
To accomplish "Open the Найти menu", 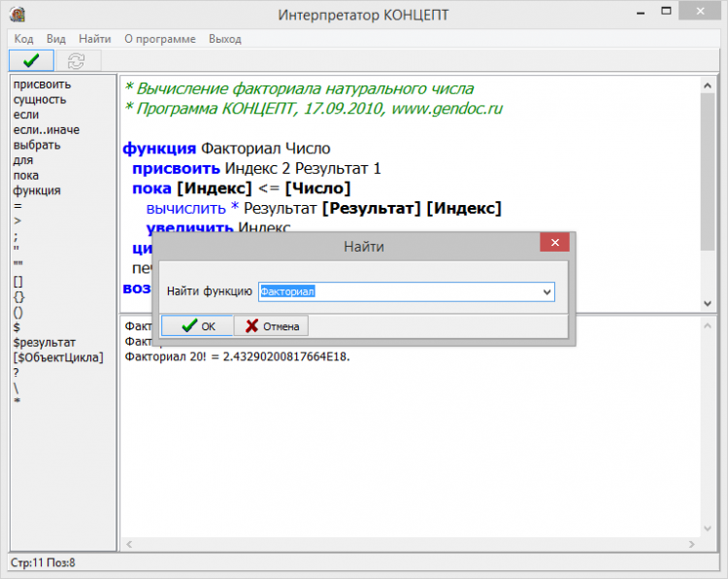I will [95, 39].
